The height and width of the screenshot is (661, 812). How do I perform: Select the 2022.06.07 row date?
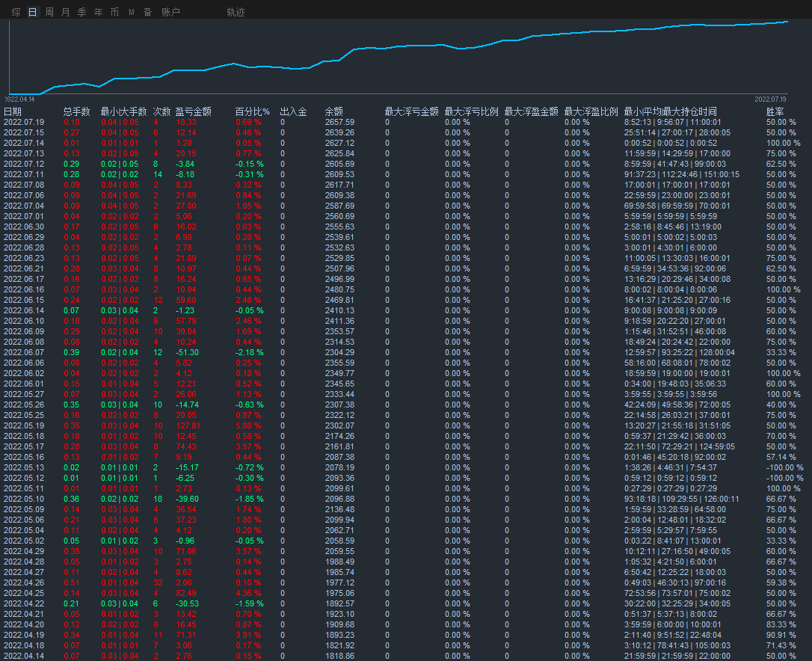coord(24,352)
